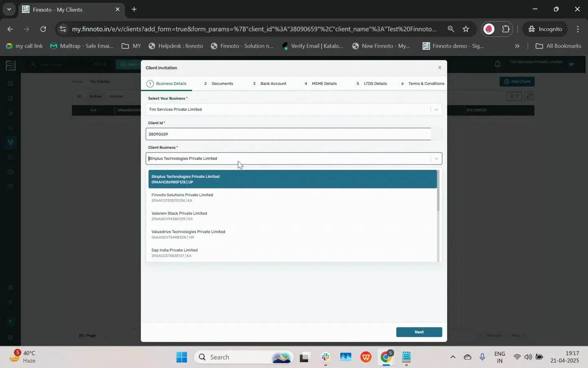Image resolution: width=588 pixels, height=368 pixels.
Task: Go back to previous page
Action: tap(10, 29)
